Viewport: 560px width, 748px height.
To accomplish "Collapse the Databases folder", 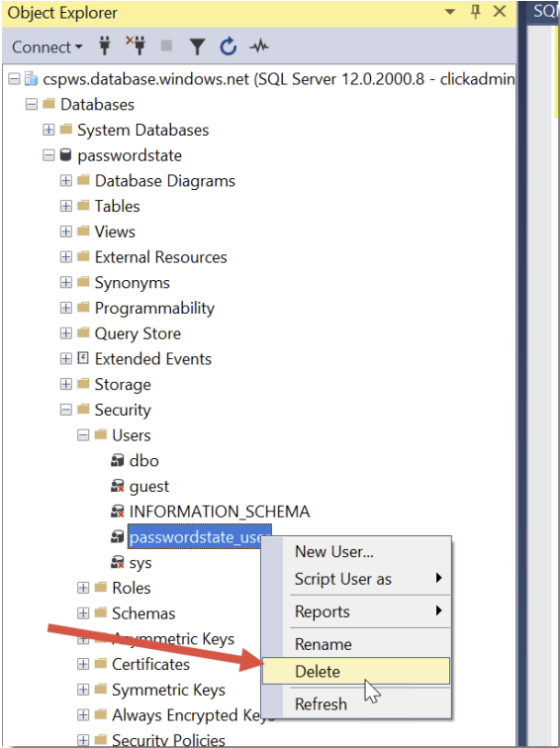I will pyautogui.click(x=32, y=104).
